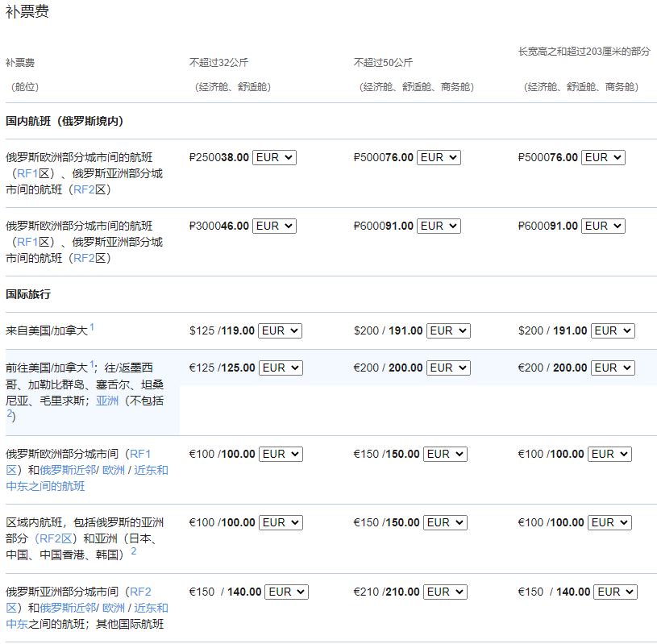Click footnote 1 next to 来自美国/加拿大
The width and height of the screenshot is (657, 644).
(92, 326)
